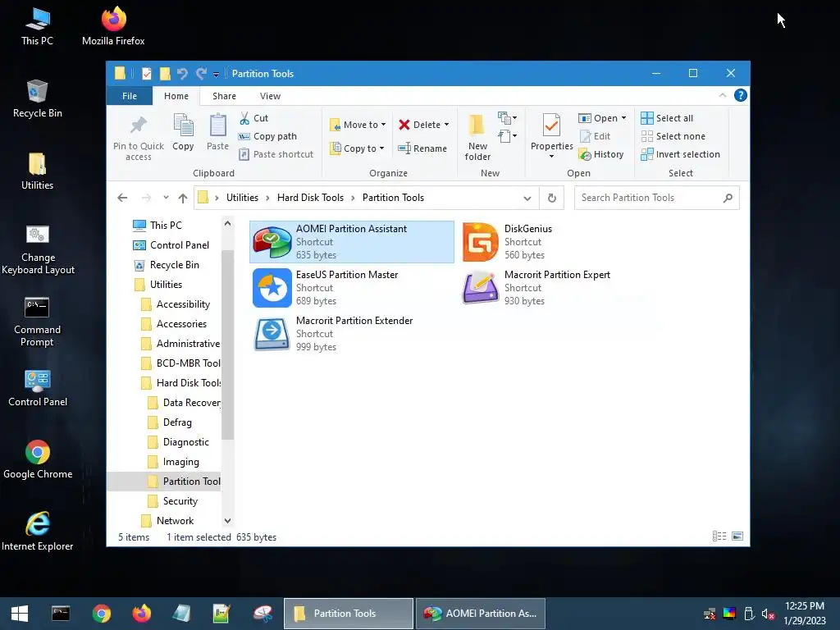Switch to the Home ribbon tab
Viewport: 840px width, 630px height.
[x=176, y=96]
